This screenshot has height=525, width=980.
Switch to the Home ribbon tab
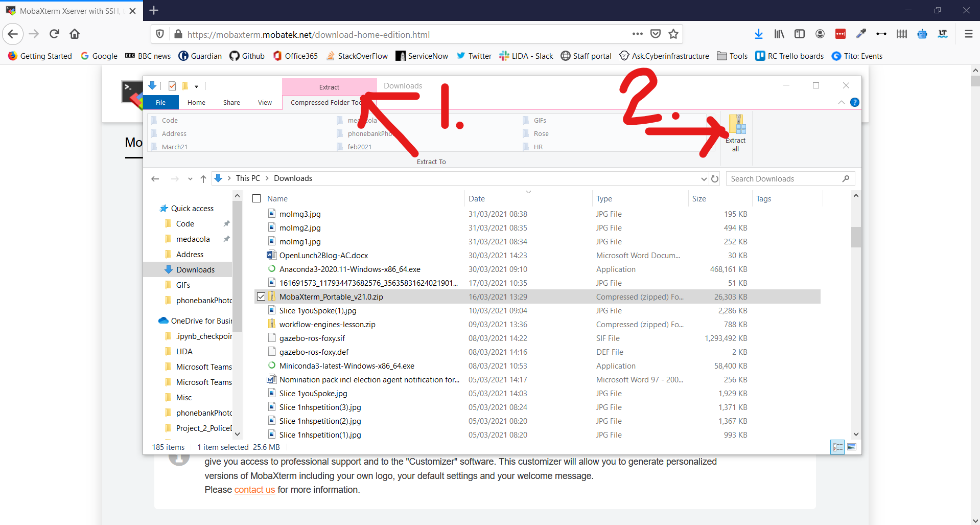[196, 102]
